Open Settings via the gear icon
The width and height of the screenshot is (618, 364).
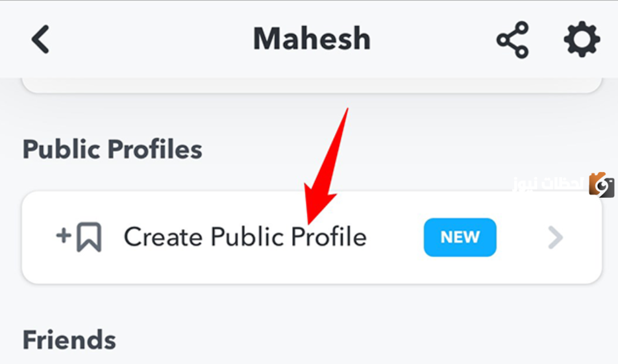582,40
